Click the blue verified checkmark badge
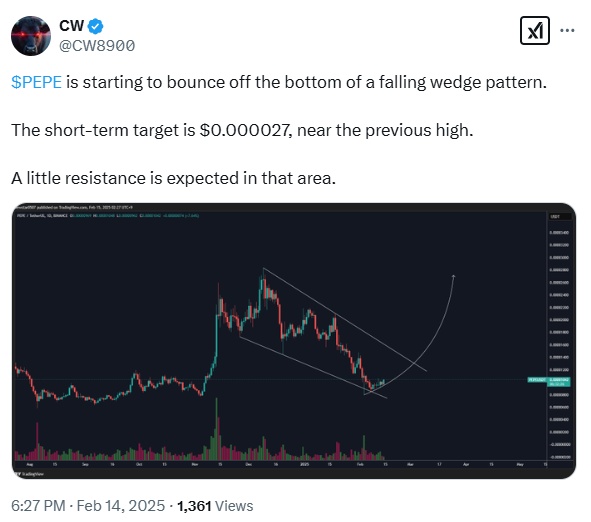Viewport: 591px width, 522px height. [x=96, y=26]
